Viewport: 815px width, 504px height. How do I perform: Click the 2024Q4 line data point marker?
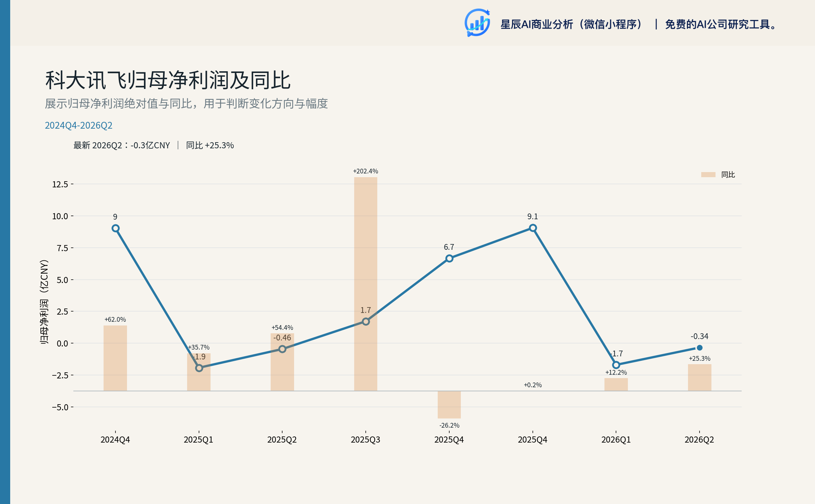click(115, 228)
